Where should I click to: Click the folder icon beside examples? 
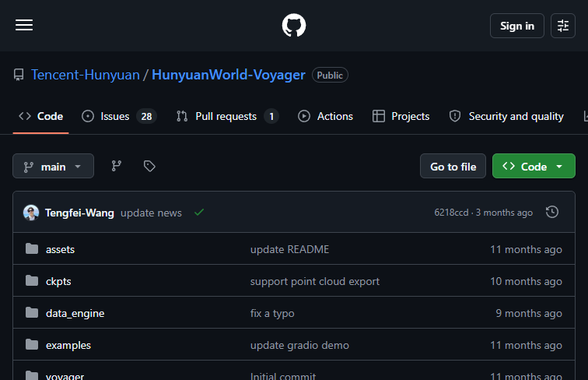coord(32,344)
